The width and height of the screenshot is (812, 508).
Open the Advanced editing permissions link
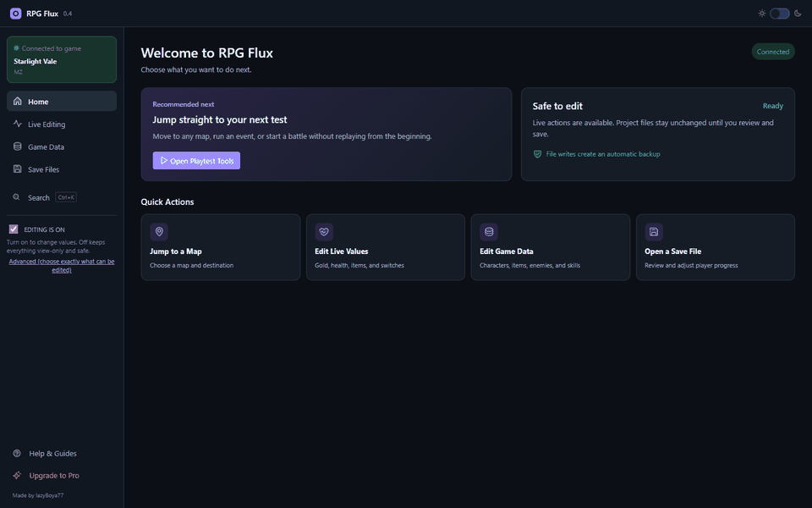point(62,265)
